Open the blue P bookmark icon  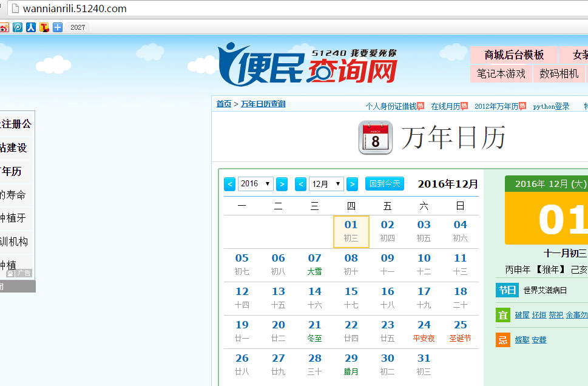click(x=17, y=27)
